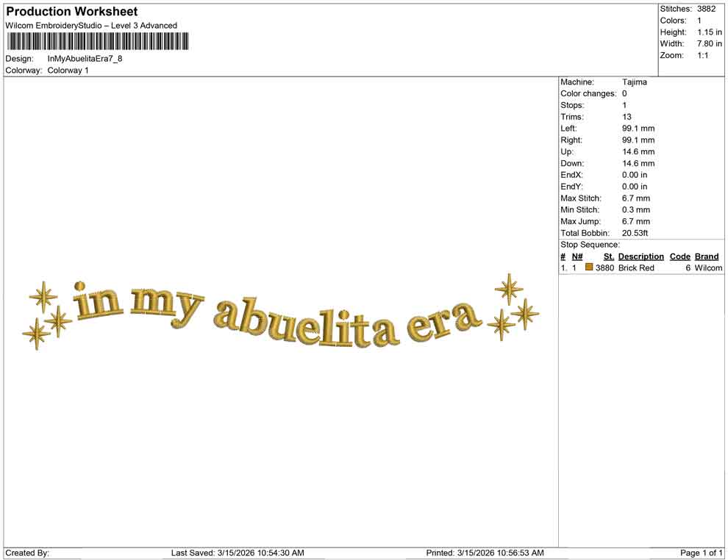Click the 'Stop Sequence:' label
The image size is (728, 560).
[x=590, y=245]
